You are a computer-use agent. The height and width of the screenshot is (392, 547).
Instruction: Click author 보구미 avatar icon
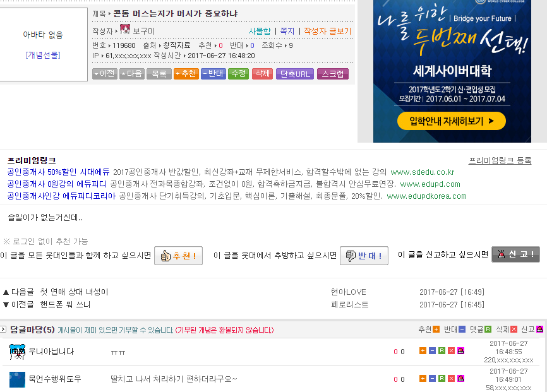125,29
